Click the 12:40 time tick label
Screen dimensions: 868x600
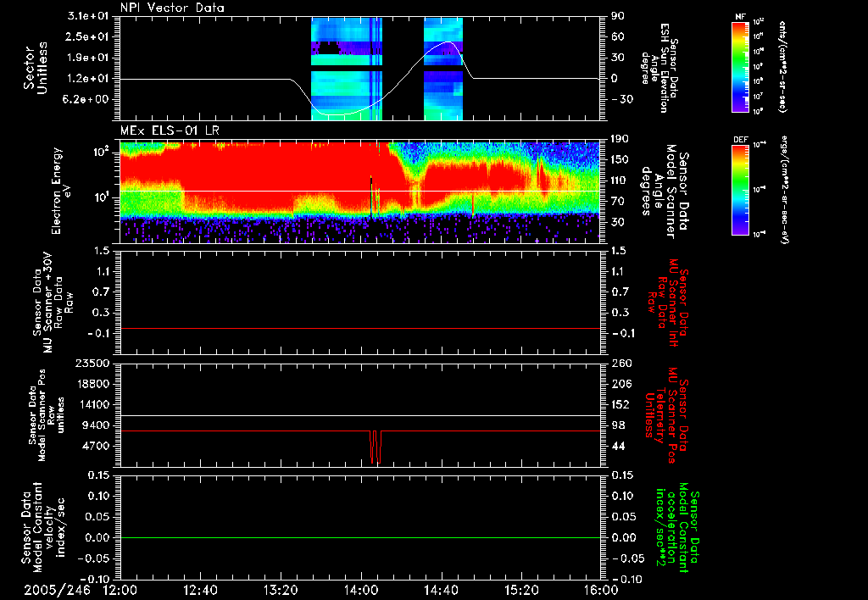[200, 590]
